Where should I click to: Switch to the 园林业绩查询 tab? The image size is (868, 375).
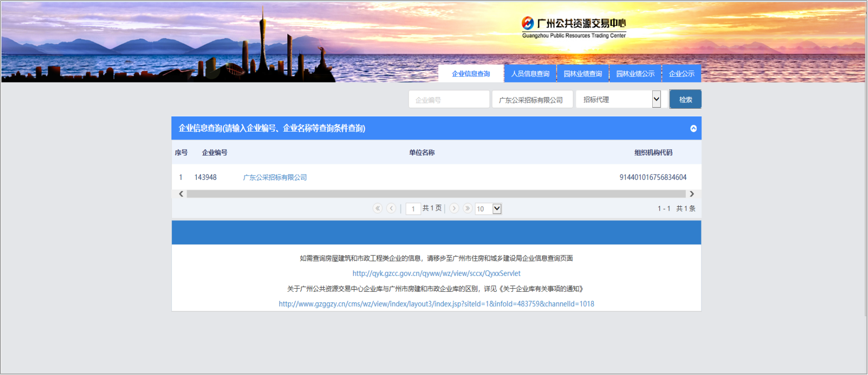click(x=583, y=74)
